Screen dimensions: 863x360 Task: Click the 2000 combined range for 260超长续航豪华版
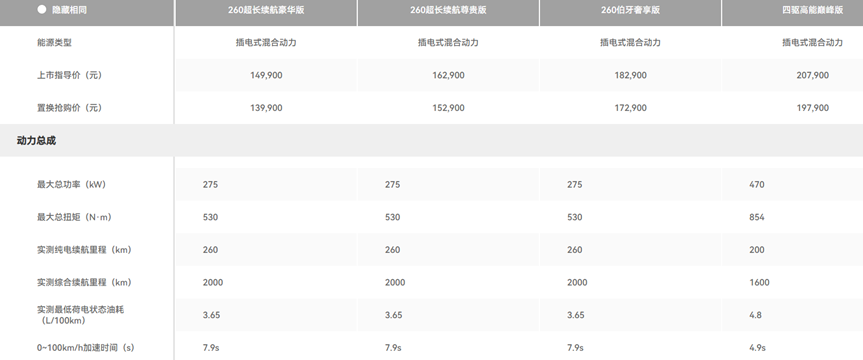[x=213, y=282]
